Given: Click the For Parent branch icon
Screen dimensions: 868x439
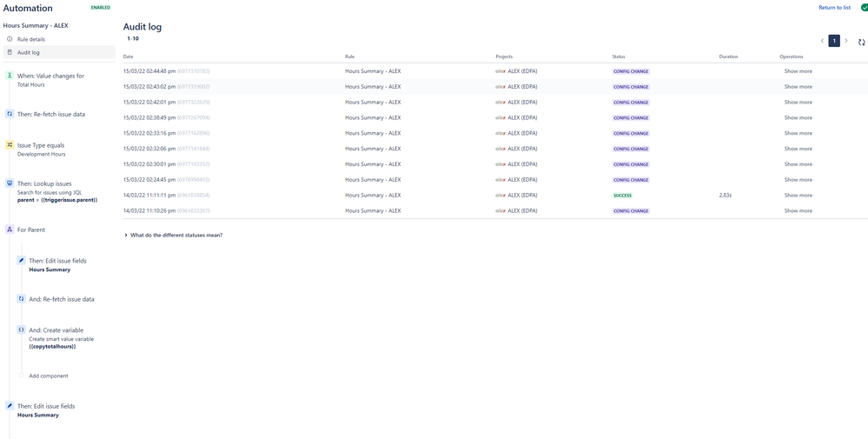Looking at the screenshot, I should [10, 229].
